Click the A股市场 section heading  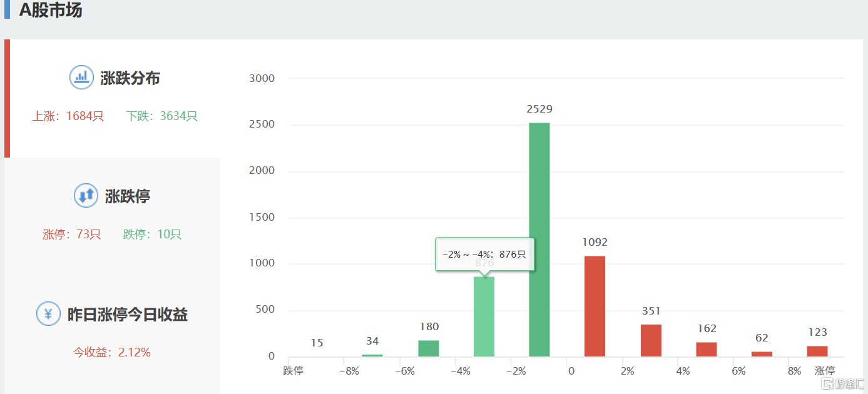(x=50, y=10)
